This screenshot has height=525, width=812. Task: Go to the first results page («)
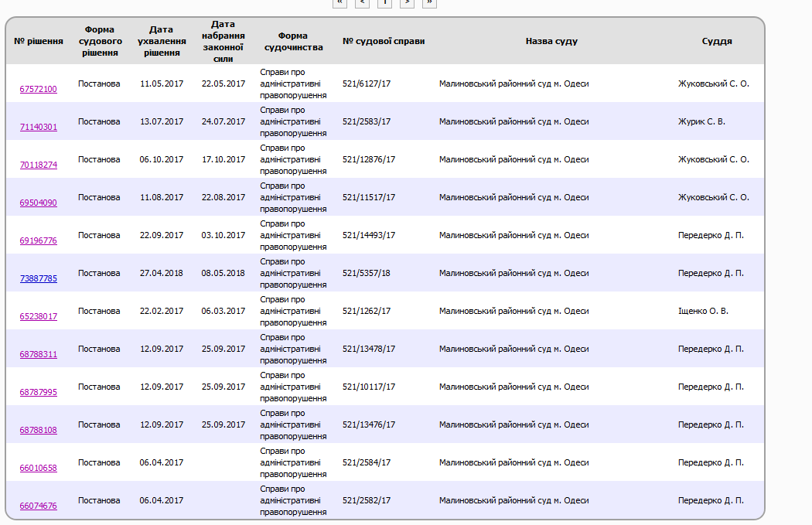click(339, 2)
